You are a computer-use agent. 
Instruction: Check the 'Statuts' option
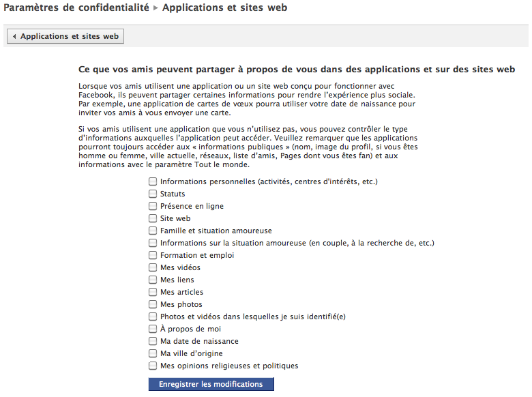[x=153, y=194]
